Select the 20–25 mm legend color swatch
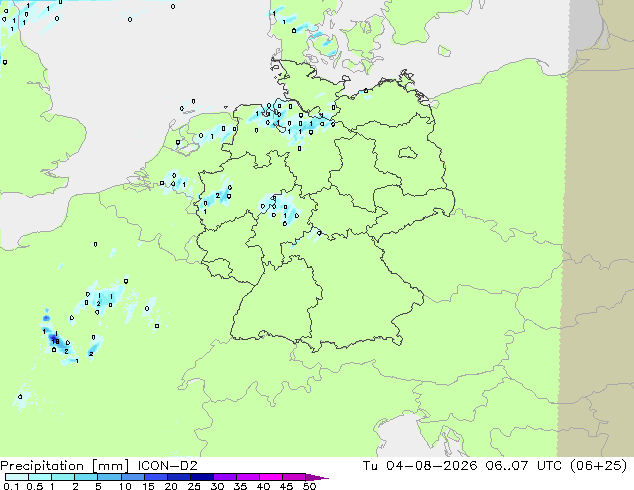This screenshot has height=490, width=634. (x=178, y=477)
